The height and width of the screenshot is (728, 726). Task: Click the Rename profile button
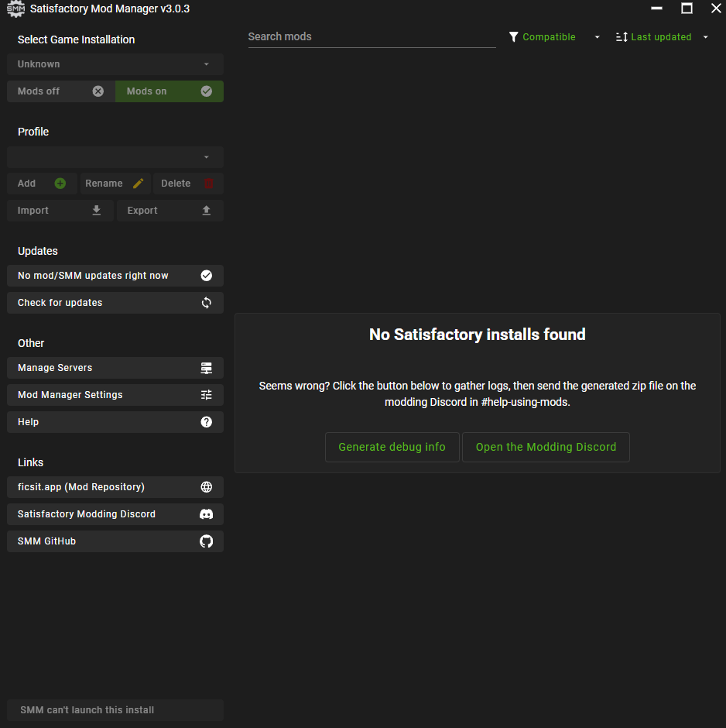115,184
